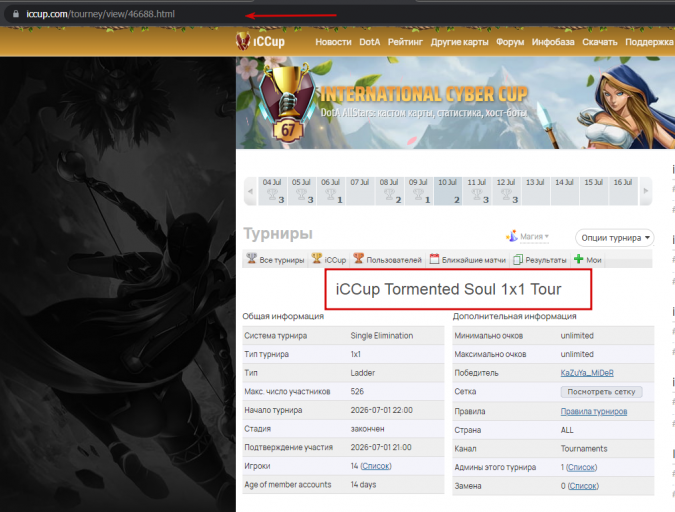Image resolution: width=675 pixels, height=512 pixels.
Task: Select 06 Jul in the calendar
Action: pos(331,191)
